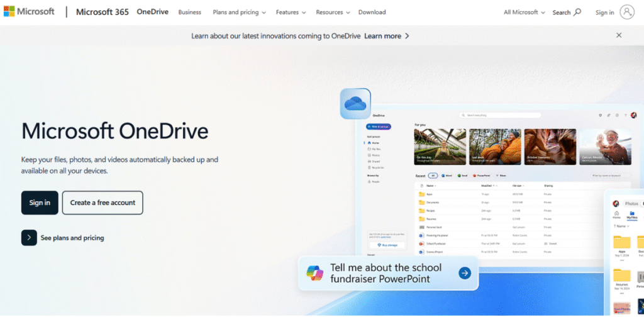Submit the Copilot prompt arrow button

(465, 273)
